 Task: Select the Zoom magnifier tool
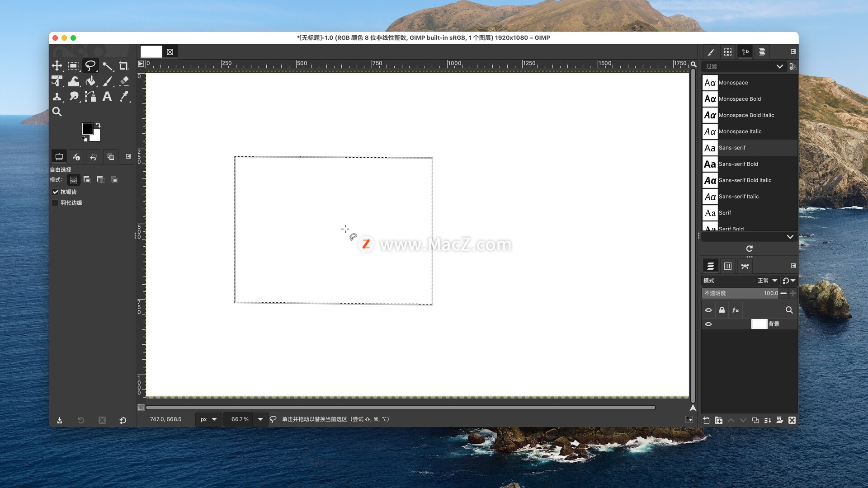click(x=57, y=112)
